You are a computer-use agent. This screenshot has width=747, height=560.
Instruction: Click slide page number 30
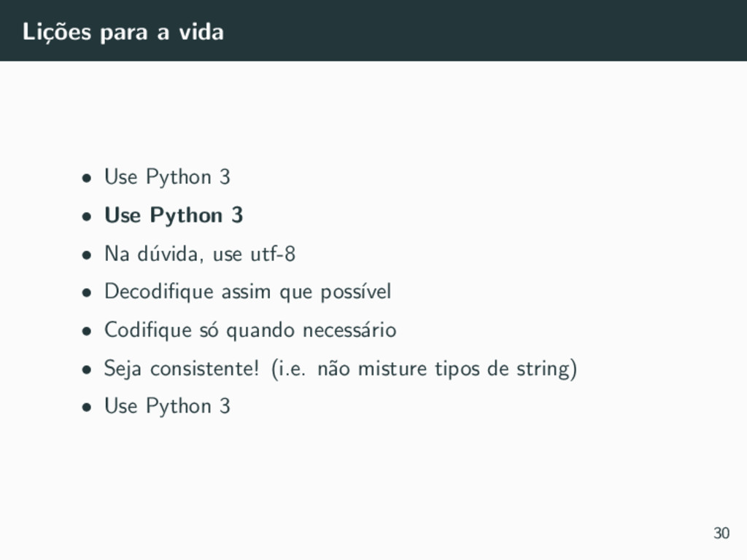pyautogui.click(x=721, y=533)
